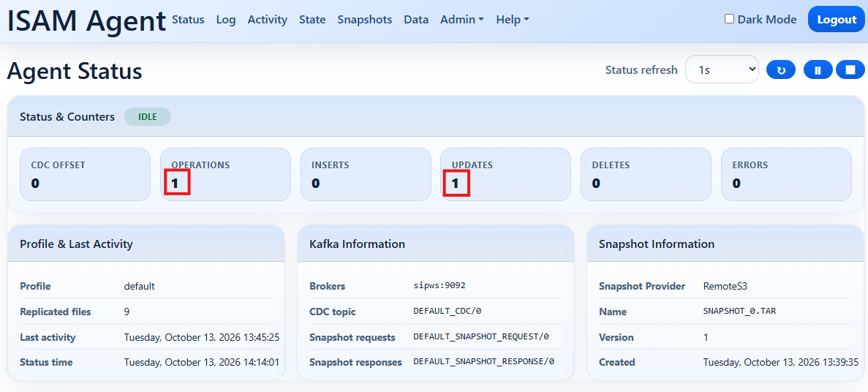The height and width of the screenshot is (392, 868).
Task: Click the Snapshot Information heading
Action: click(657, 244)
